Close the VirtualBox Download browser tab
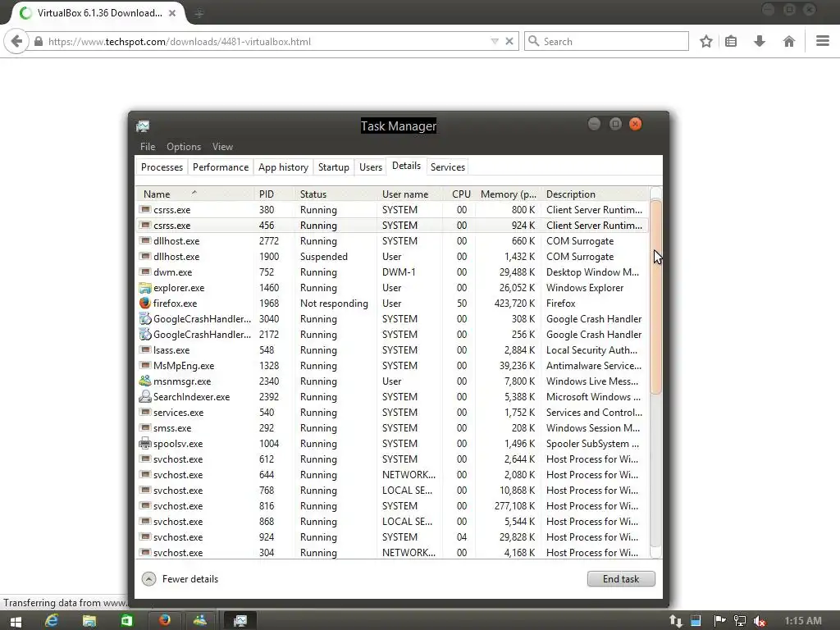Image resolution: width=840 pixels, height=630 pixels. [172, 13]
